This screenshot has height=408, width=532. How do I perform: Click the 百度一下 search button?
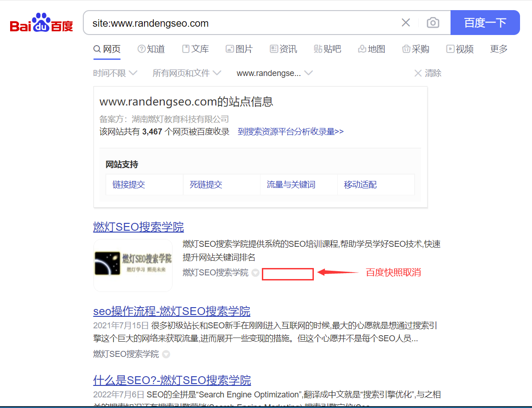tap(486, 22)
